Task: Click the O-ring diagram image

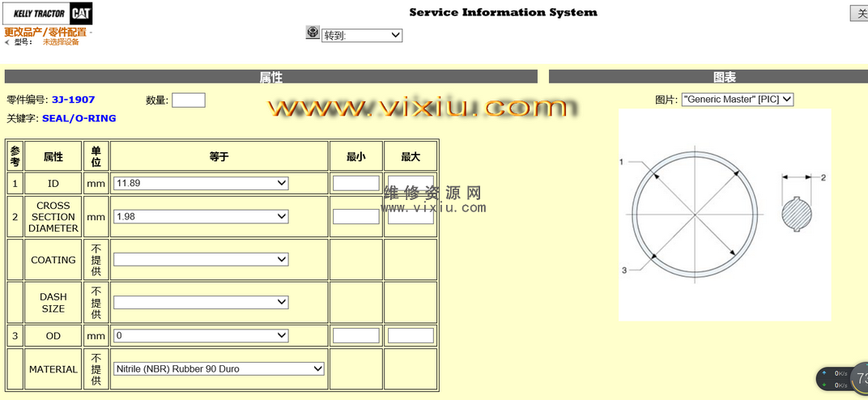Action: click(724, 215)
